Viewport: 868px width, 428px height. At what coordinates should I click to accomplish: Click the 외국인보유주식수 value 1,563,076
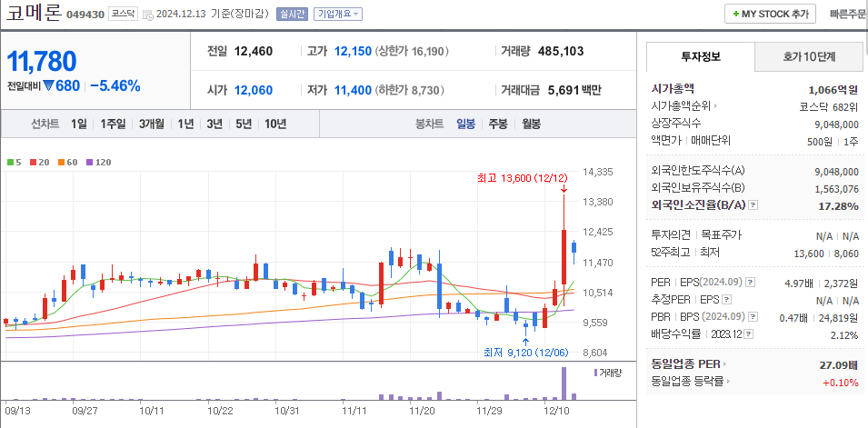(x=836, y=189)
